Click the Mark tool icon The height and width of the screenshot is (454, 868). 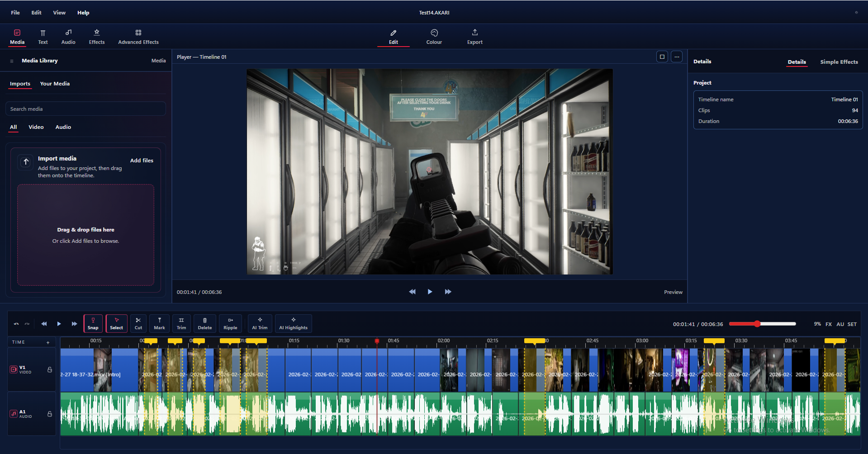(x=159, y=323)
